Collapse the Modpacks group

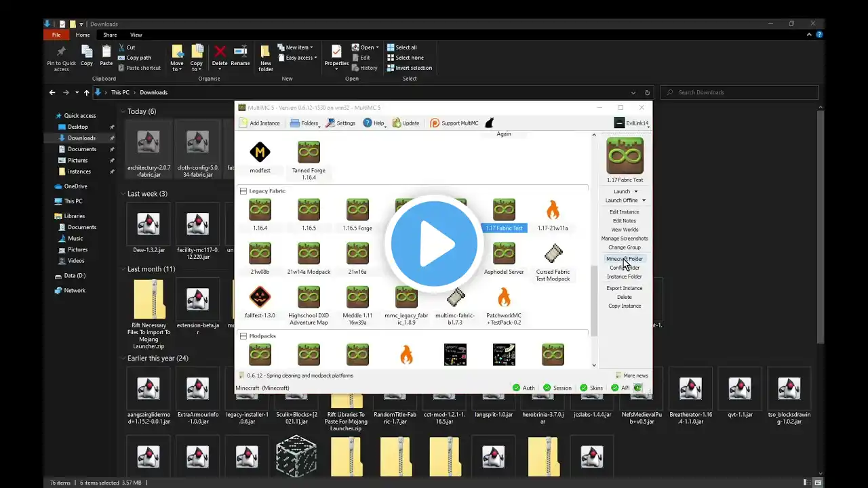243,335
